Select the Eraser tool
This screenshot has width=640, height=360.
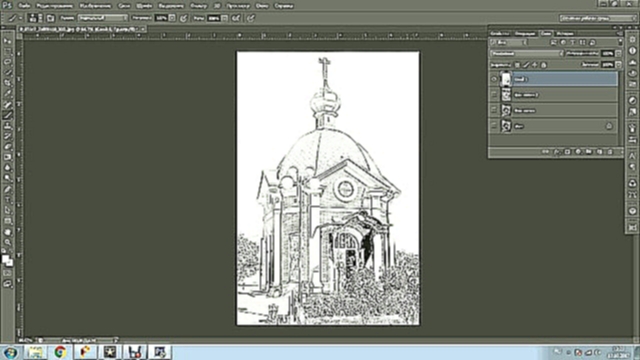[7, 147]
